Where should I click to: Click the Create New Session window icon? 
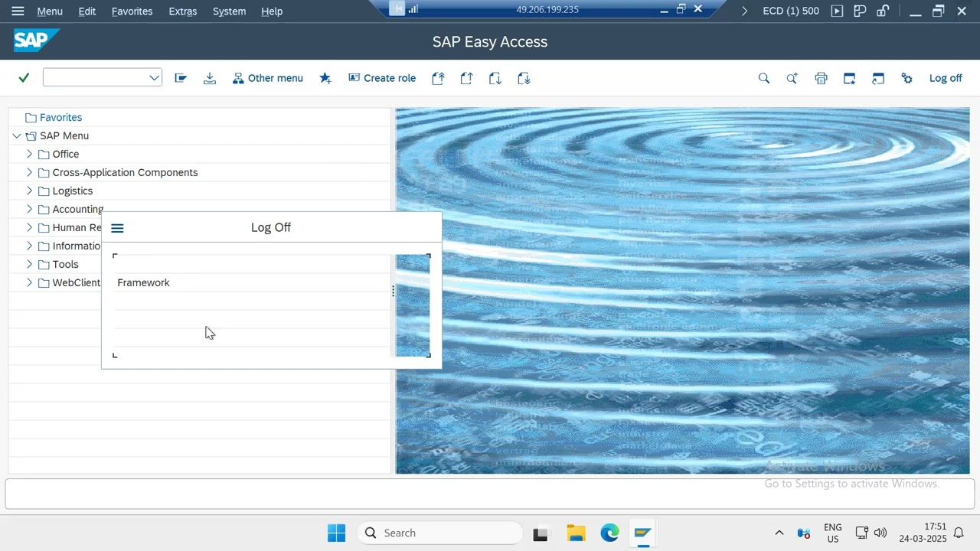click(x=850, y=78)
